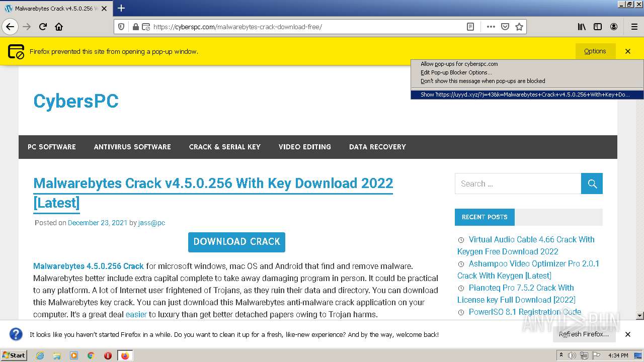Open CRACK & SERIAL KEY category
Screen dimensions: 644x362
tap(225, 147)
